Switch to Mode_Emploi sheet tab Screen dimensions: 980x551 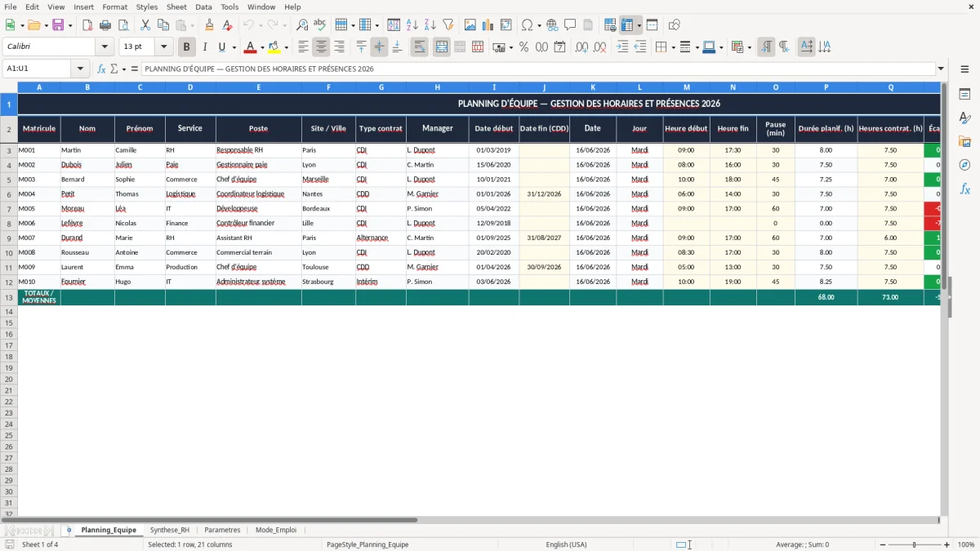click(276, 530)
